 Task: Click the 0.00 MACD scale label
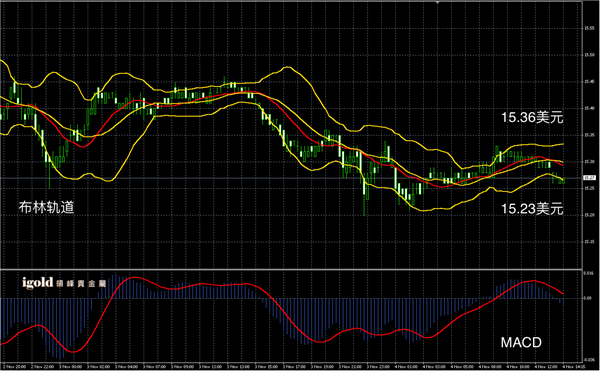(588, 298)
